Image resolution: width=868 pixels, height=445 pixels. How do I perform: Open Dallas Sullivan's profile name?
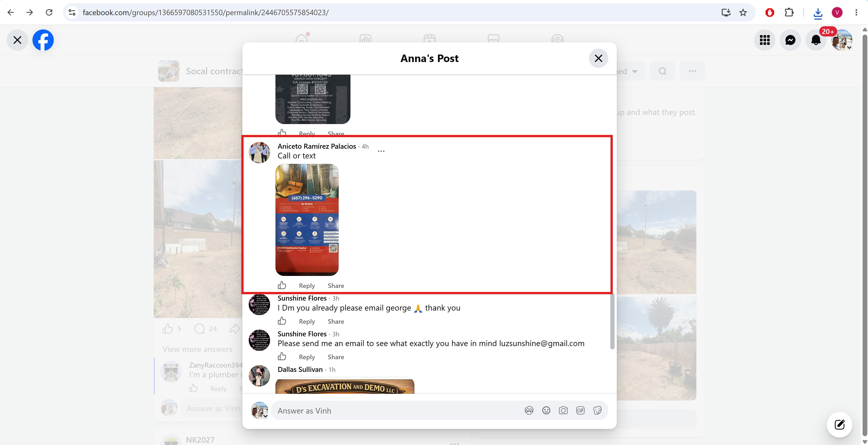[300, 369]
